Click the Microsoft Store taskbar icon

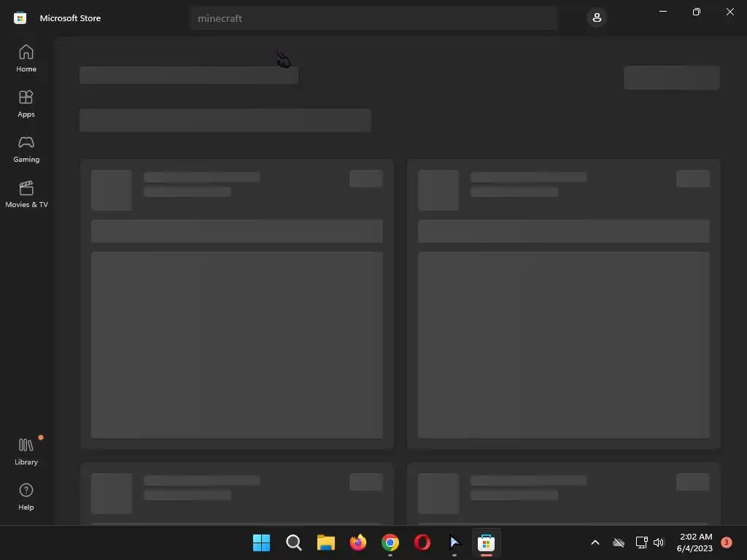coord(487,542)
